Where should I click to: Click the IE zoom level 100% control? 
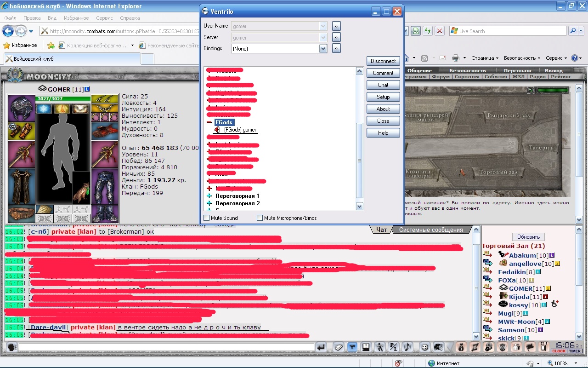pyautogui.click(x=560, y=363)
